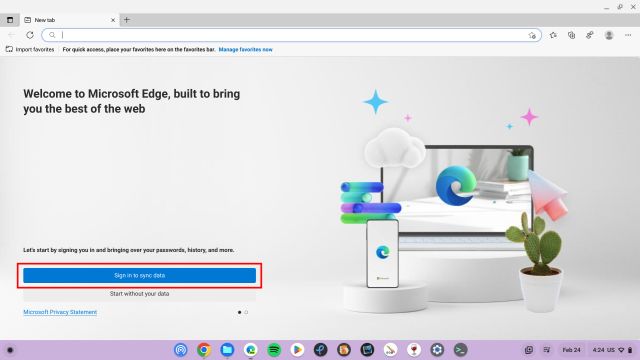Screen dimensions: 640x360
Task: Minimize the Edge window
Action: [607, 7]
